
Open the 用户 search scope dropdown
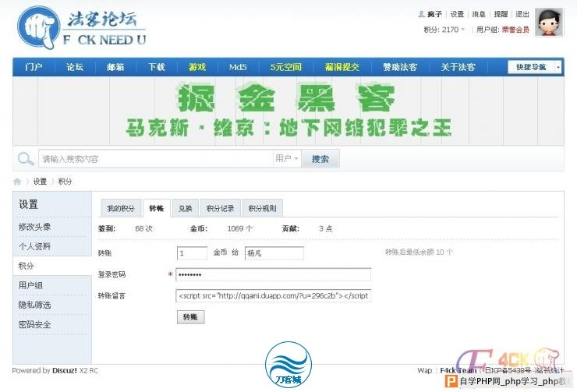287,158
